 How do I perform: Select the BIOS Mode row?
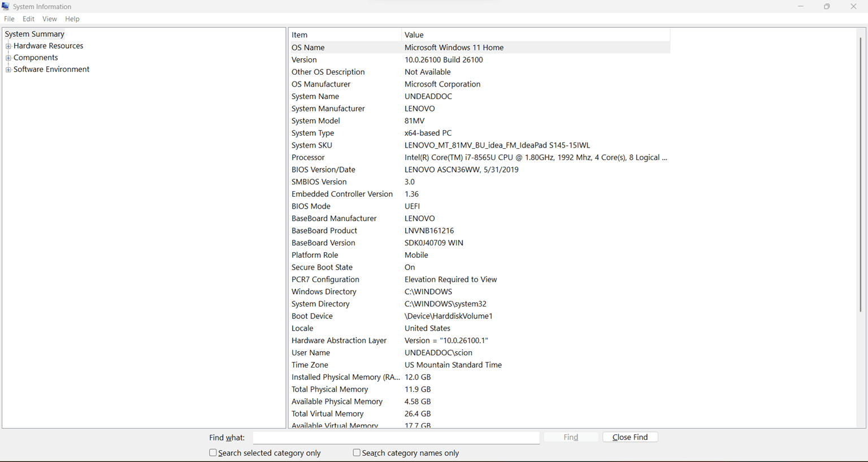(479, 206)
